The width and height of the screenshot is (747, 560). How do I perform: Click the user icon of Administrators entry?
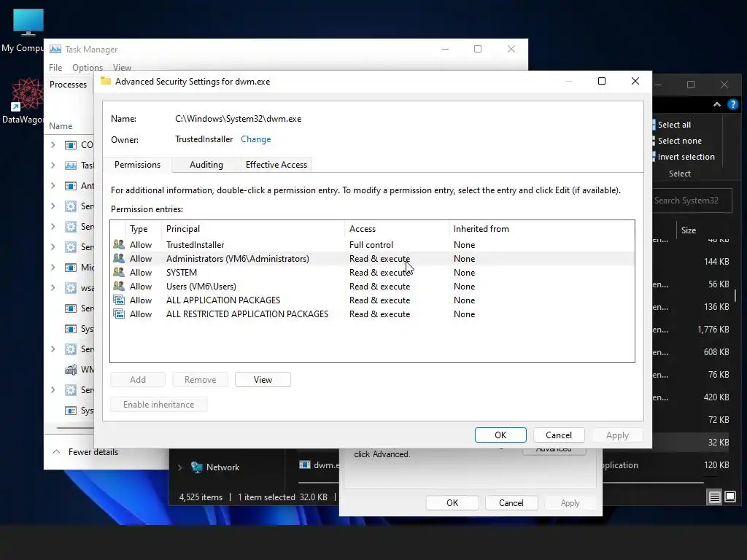click(119, 258)
